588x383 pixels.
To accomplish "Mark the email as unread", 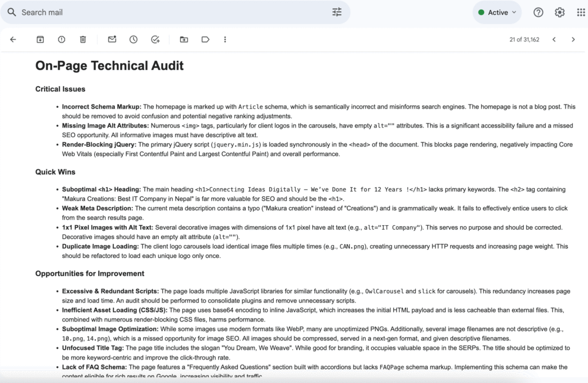I will pos(112,39).
